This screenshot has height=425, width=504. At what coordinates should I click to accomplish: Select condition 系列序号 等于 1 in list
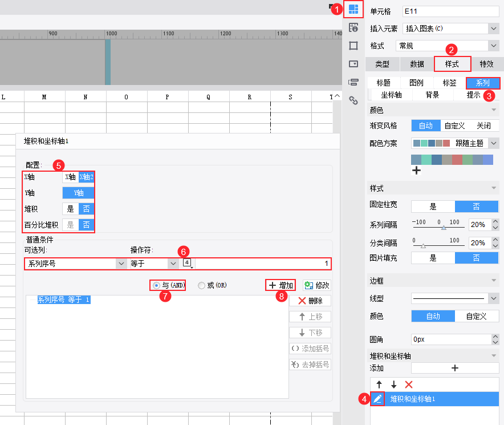pyautogui.click(x=64, y=300)
